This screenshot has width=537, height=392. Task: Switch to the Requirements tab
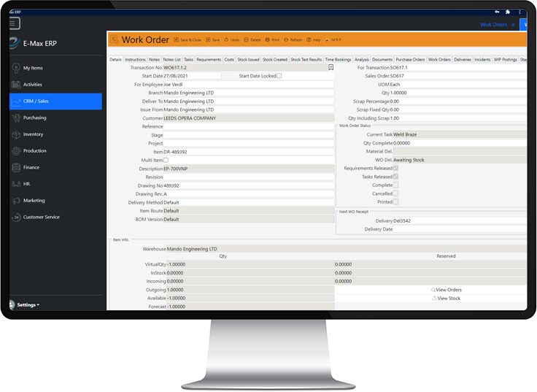pyautogui.click(x=209, y=60)
